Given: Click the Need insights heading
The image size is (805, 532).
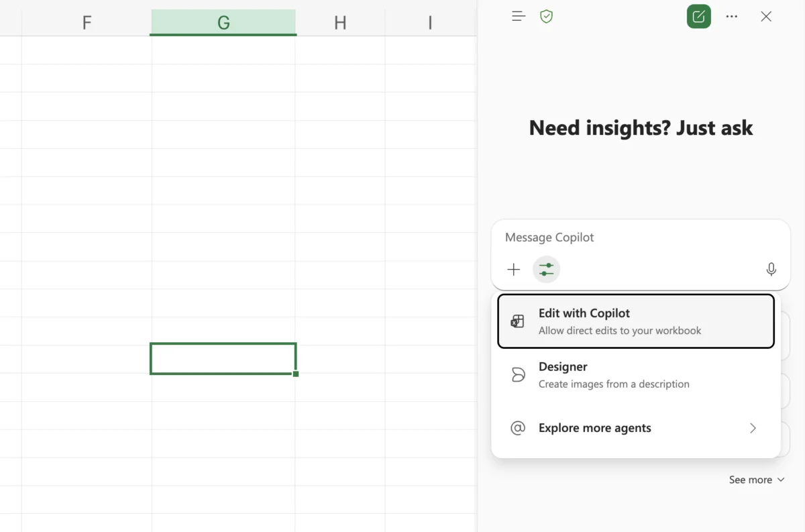Looking at the screenshot, I should 641,127.
